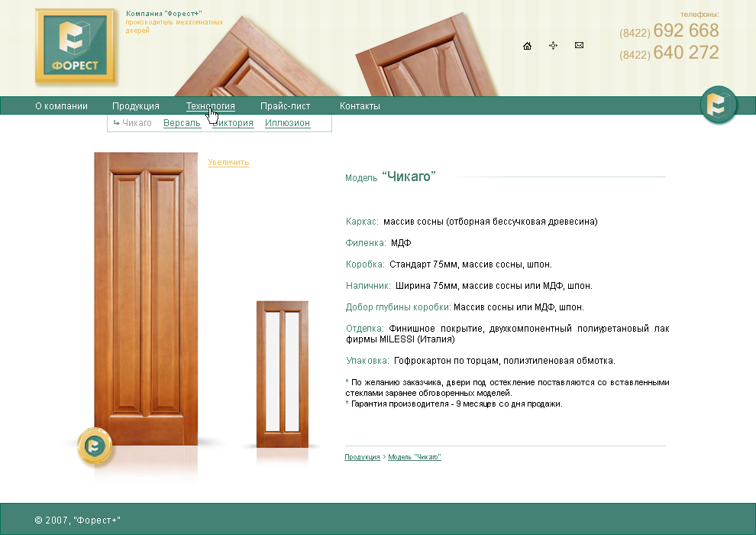
Task: Click the Гарантия производителя note
Action: click(x=454, y=404)
